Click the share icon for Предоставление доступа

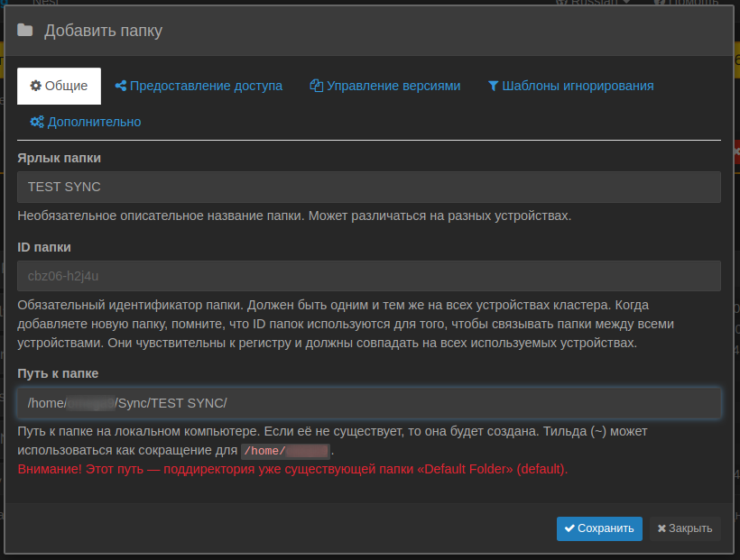tap(120, 86)
